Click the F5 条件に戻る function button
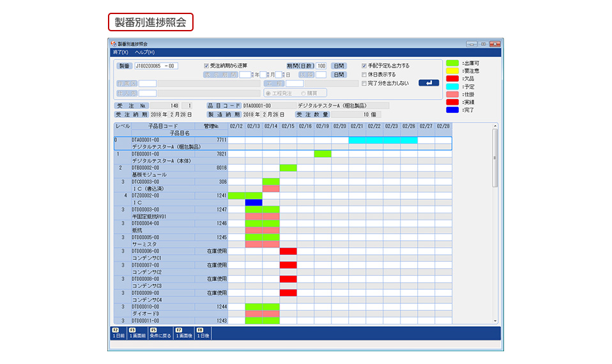This screenshot has height=364, width=612. click(160, 333)
